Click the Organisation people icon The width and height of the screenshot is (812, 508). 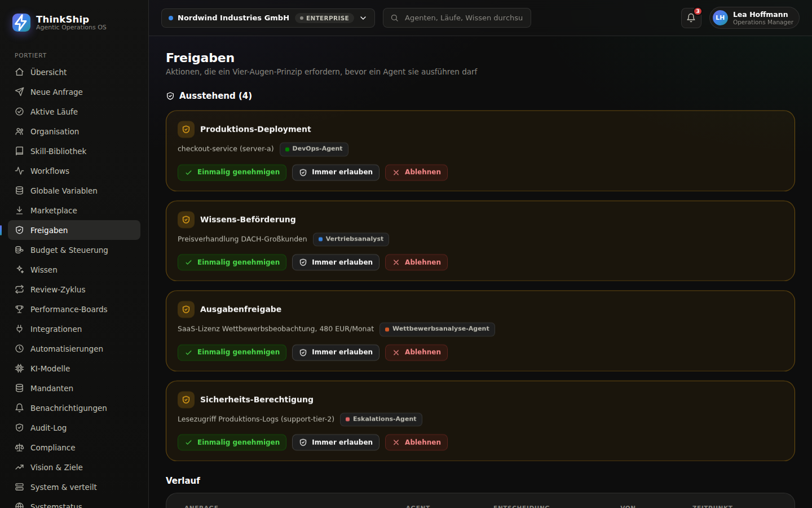[20, 132]
